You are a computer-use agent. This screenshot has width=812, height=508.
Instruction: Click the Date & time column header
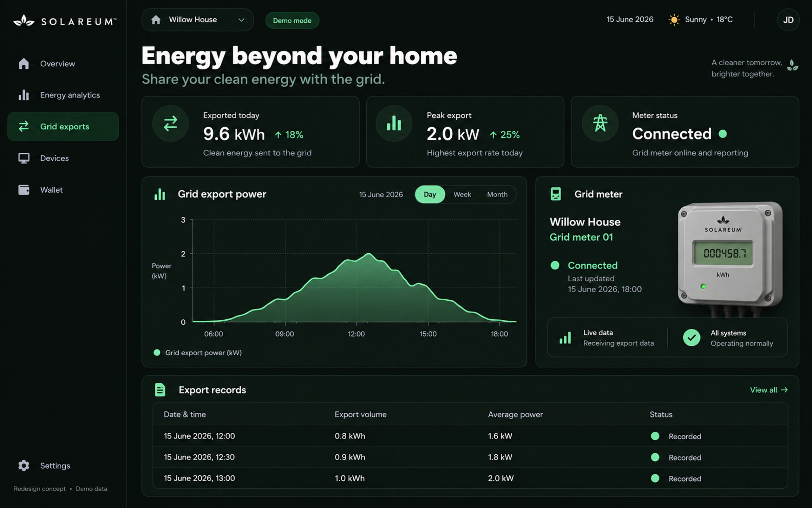(x=185, y=414)
